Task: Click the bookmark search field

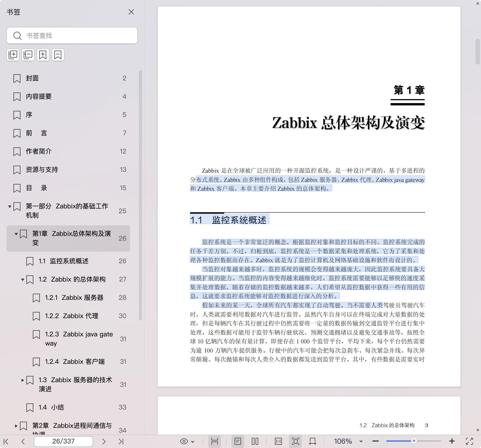Action: coord(72,35)
